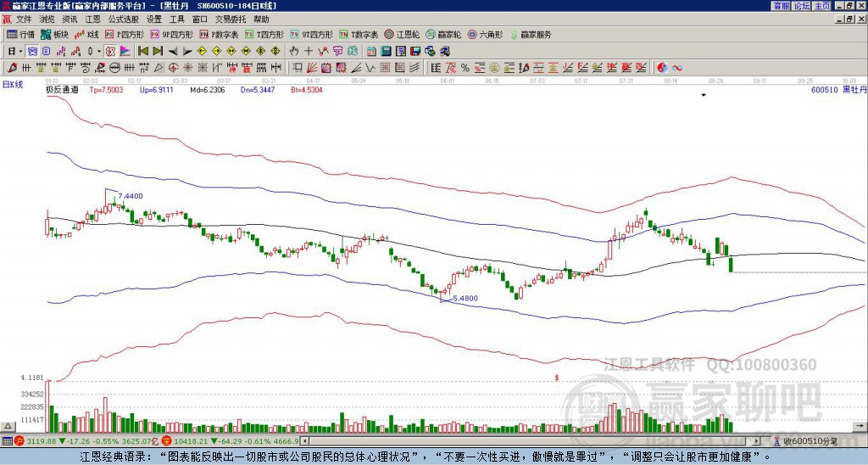The height and width of the screenshot is (465, 868).
Task: Click the Up=6.9111 value
Action: pos(156,89)
